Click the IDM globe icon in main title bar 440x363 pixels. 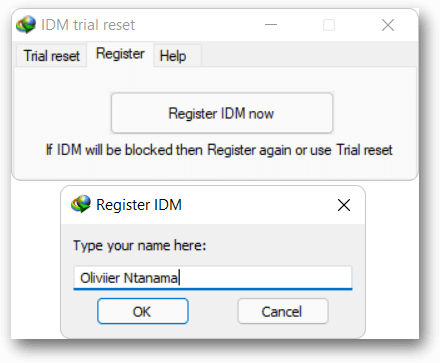(26, 25)
